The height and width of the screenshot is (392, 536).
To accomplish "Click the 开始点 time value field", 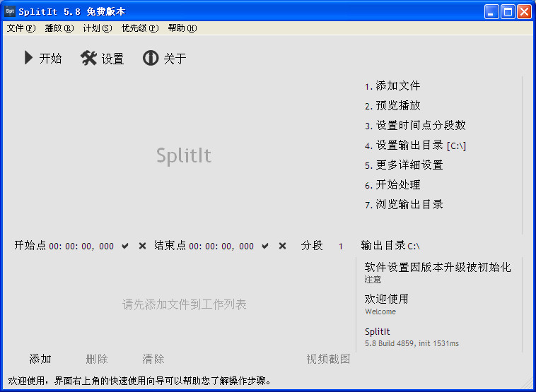I will tap(81, 247).
